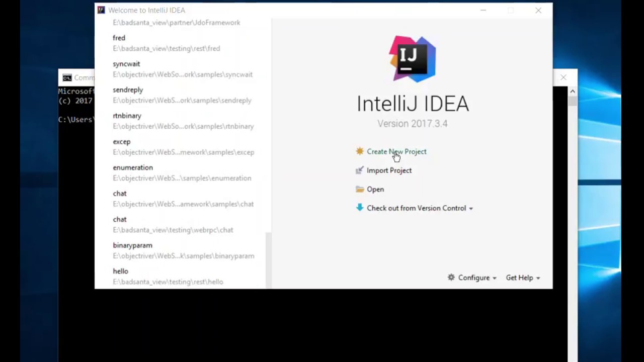Click the path E:\badsanta_view\testing\rest\fred

click(x=166, y=48)
